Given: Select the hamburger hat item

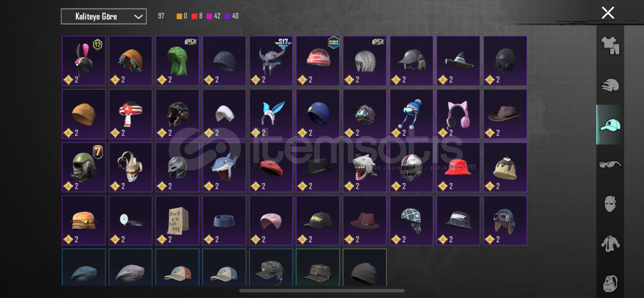Looking at the screenshot, I should (x=84, y=220).
